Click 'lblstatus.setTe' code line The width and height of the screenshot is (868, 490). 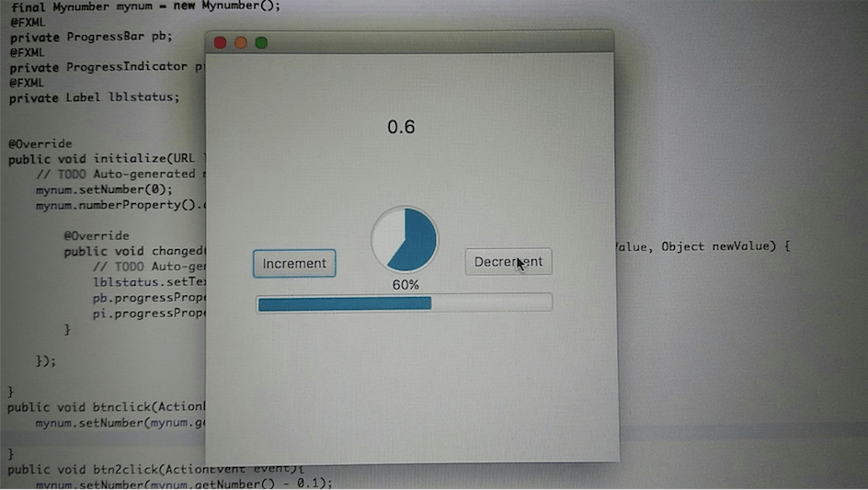[149, 282]
